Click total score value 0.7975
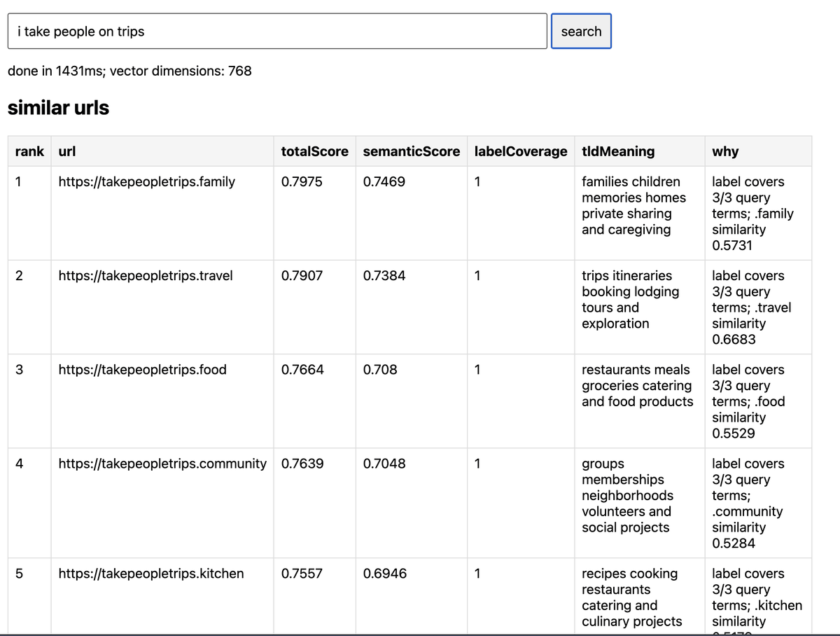This screenshot has width=840, height=636. [302, 182]
